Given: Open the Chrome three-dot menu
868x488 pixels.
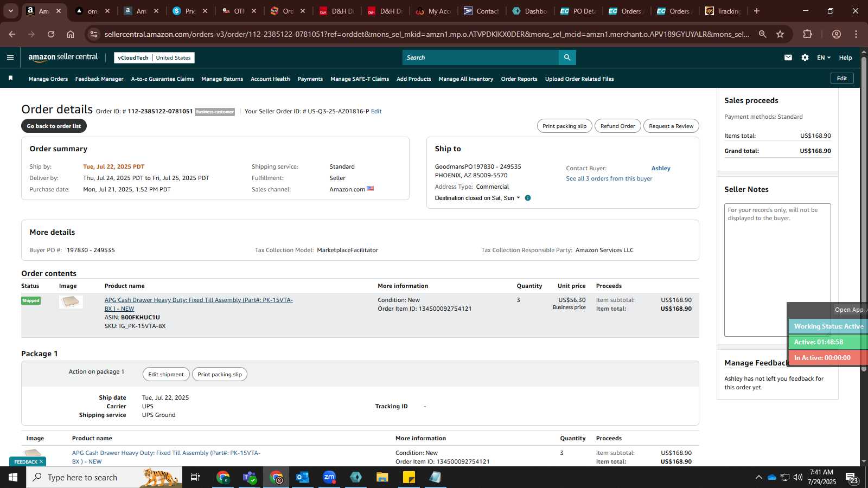Looking at the screenshot, I should pyautogui.click(x=856, y=34).
